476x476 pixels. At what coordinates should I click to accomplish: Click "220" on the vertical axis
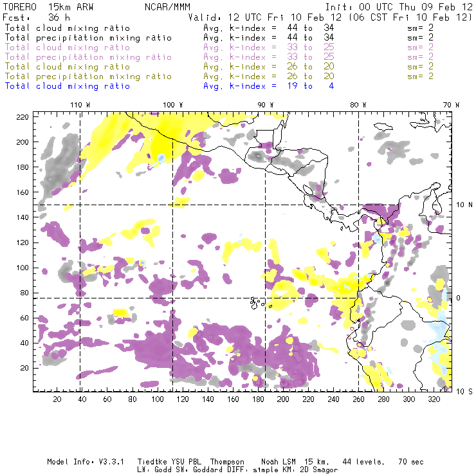point(23,117)
